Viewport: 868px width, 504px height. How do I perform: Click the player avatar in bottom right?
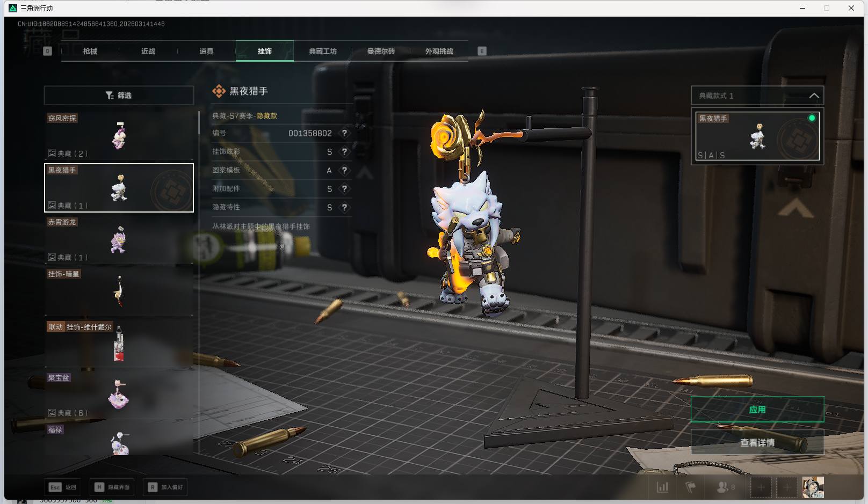click(x=813, y=487)
